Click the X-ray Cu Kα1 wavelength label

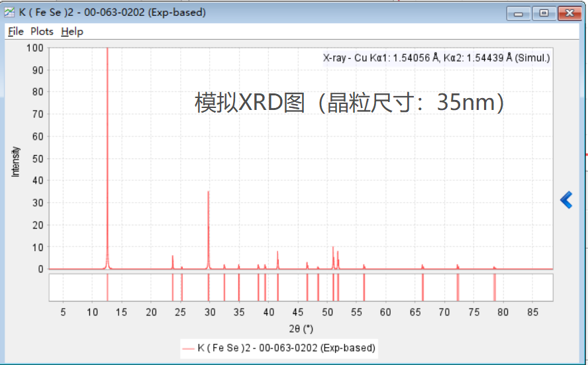point(436,58)
